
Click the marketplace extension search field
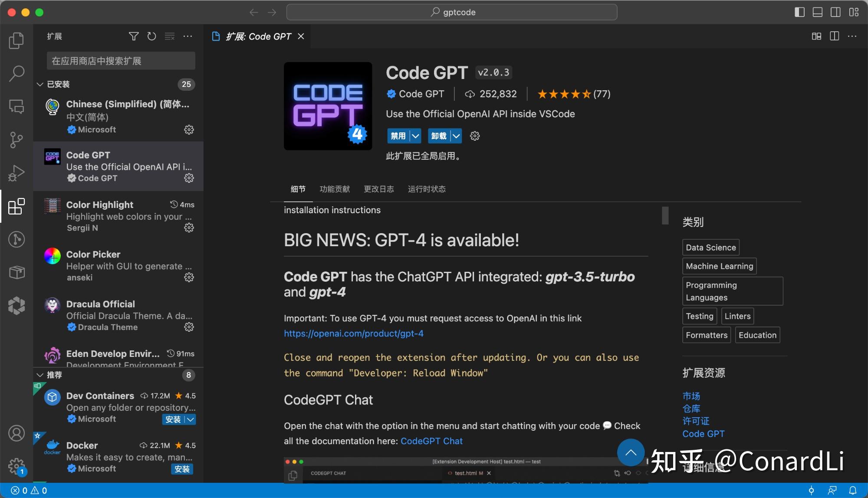point(121,61)
